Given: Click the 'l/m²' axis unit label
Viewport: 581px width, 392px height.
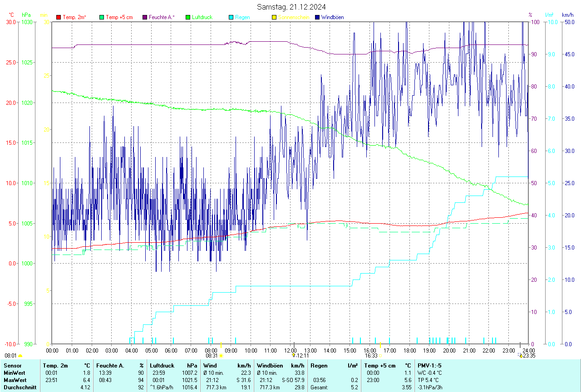Looking at the screenshot, I should (549, 15).
